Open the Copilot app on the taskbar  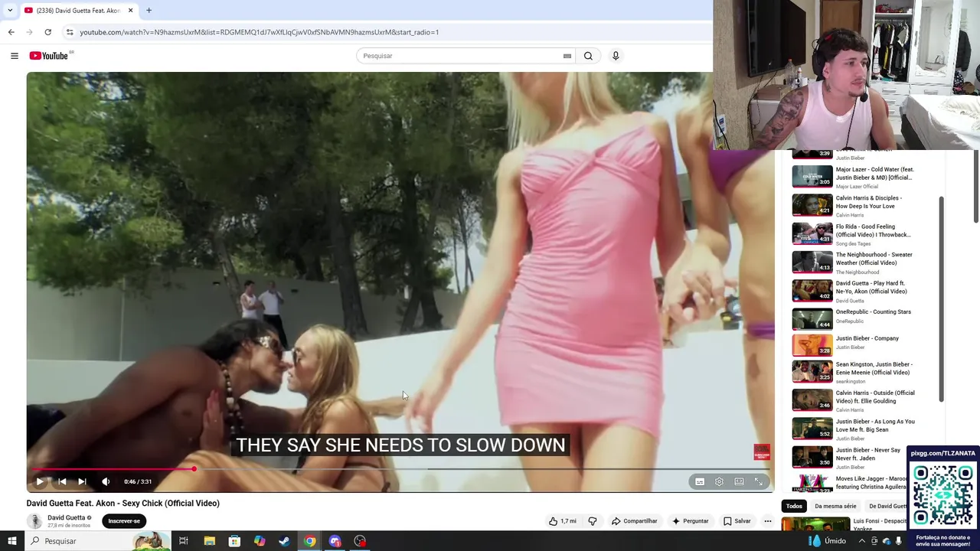point(260,541)
